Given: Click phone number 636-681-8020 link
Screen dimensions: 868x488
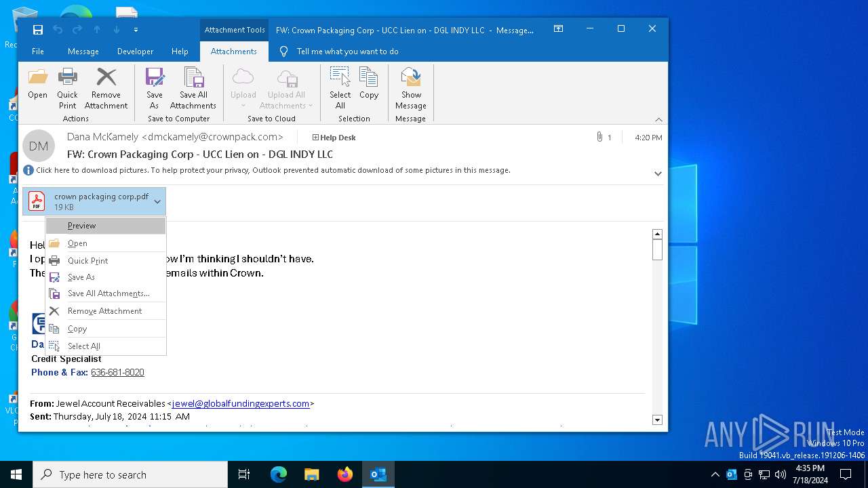Looking at the screenshot, I should click(x=117, y=372).
